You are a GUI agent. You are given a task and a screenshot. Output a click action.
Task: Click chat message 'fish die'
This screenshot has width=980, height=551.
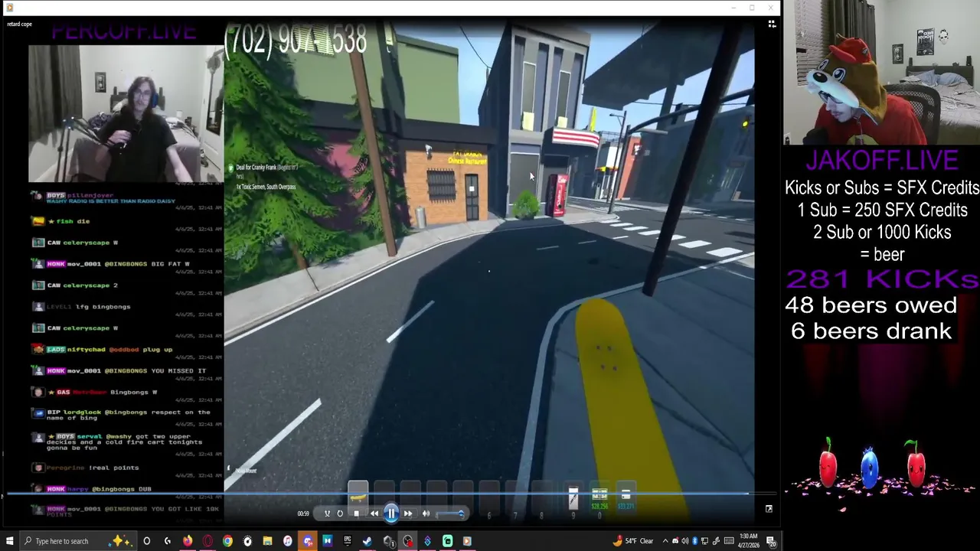73,221
